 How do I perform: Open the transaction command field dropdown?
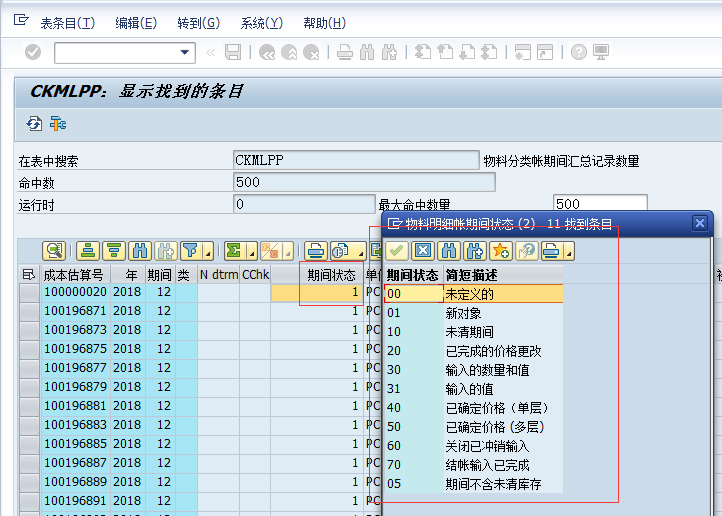185,52
